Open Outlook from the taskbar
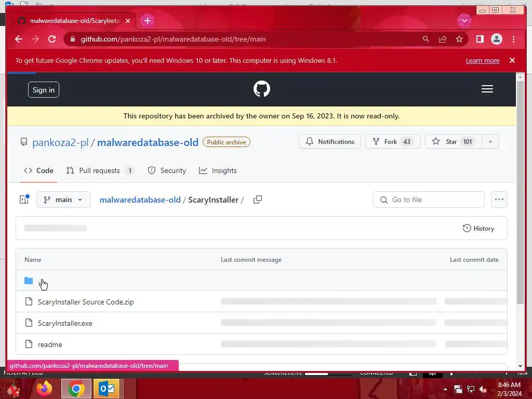This screenshot has width=532, height=399. click(107, 389)
